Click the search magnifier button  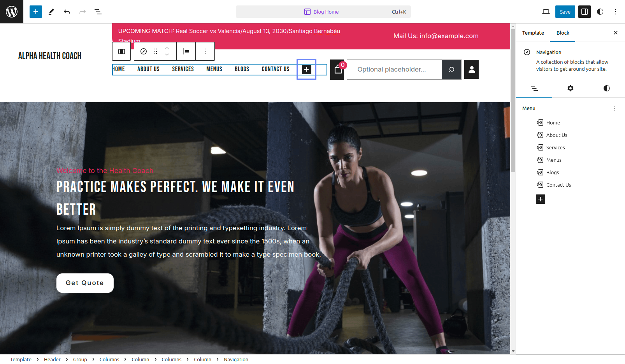pos(451,70)
